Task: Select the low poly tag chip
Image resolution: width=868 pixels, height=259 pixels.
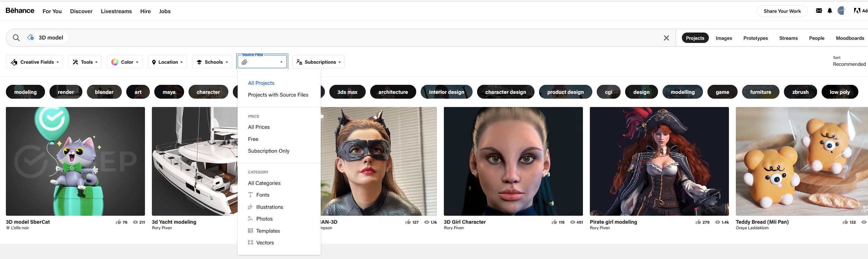Action: 840,92
